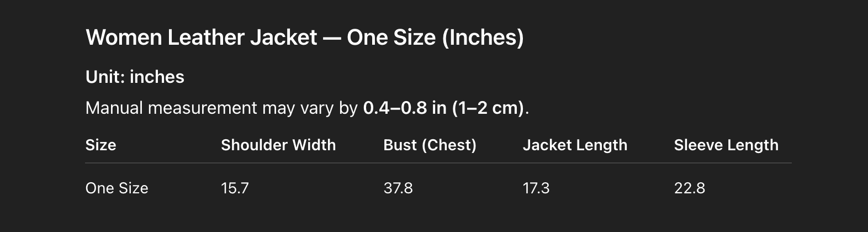868x232 pixels.
Task: Click the word "inches" after Unit
Action: coord(156,77)
